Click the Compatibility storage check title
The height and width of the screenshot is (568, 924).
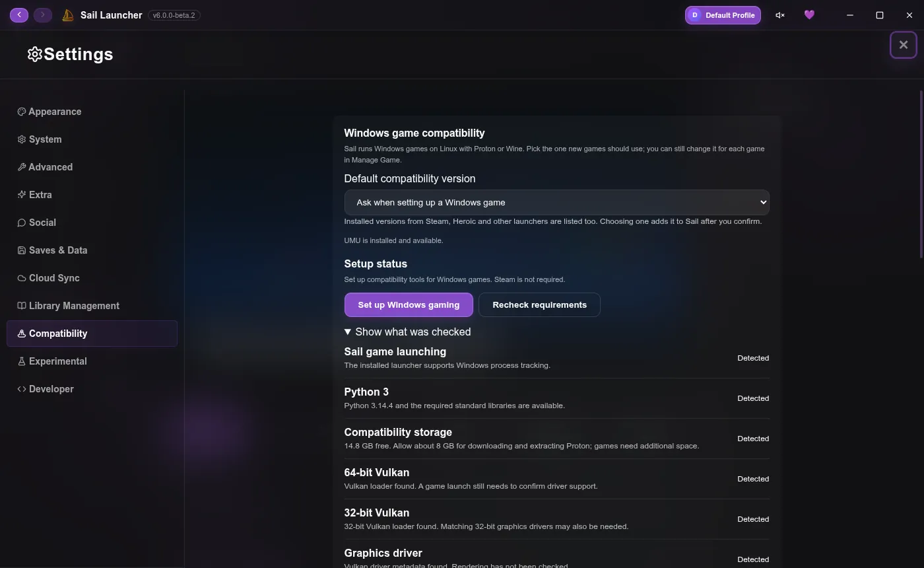[x=398, y=432]
